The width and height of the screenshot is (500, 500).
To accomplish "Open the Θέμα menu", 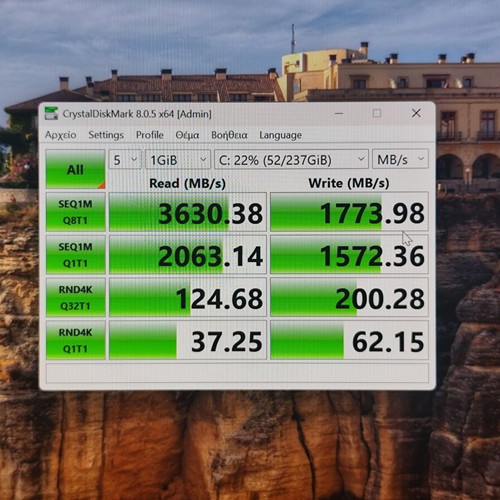I will pos(187,135).
